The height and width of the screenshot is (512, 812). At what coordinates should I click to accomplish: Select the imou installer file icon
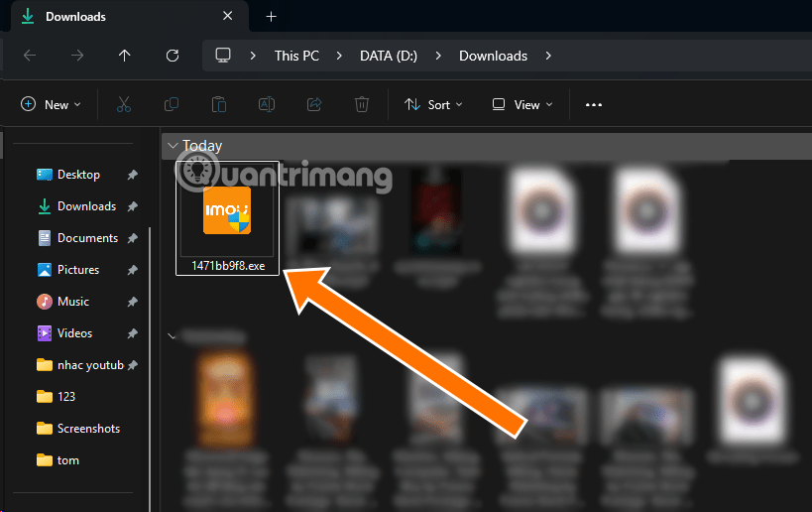click(x=227, y=210)
